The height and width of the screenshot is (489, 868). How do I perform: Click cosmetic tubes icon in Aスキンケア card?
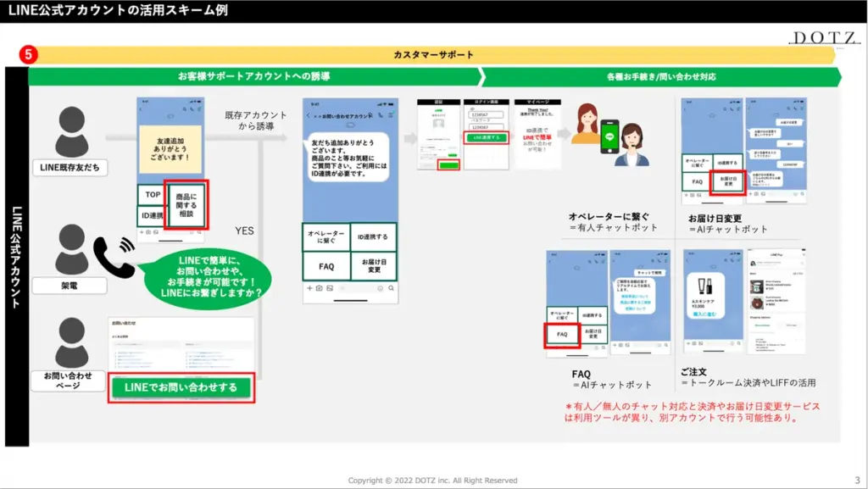[x=704, y=286]
